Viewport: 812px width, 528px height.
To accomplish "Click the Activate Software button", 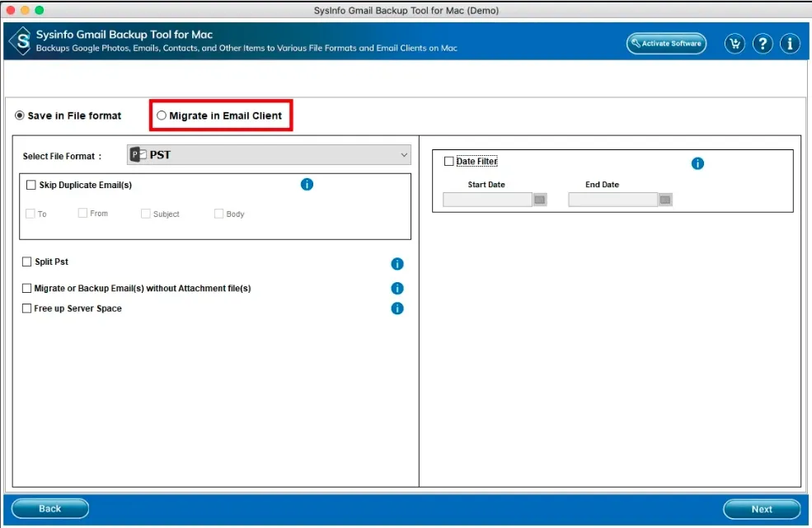I will coord(666,44).
